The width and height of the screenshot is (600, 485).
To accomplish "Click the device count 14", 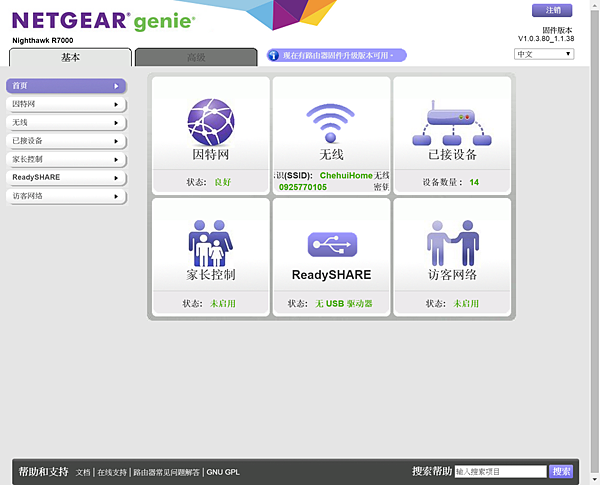I will click(x=474, y=182).
